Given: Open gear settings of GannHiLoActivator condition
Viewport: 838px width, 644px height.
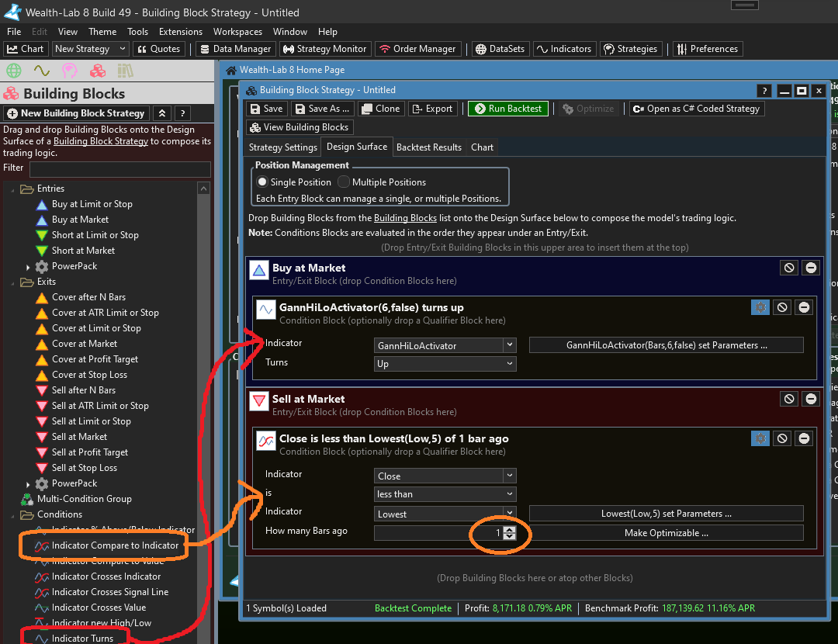Looking at the screenshot, I should pyautogui.click(x=760, y=307).
